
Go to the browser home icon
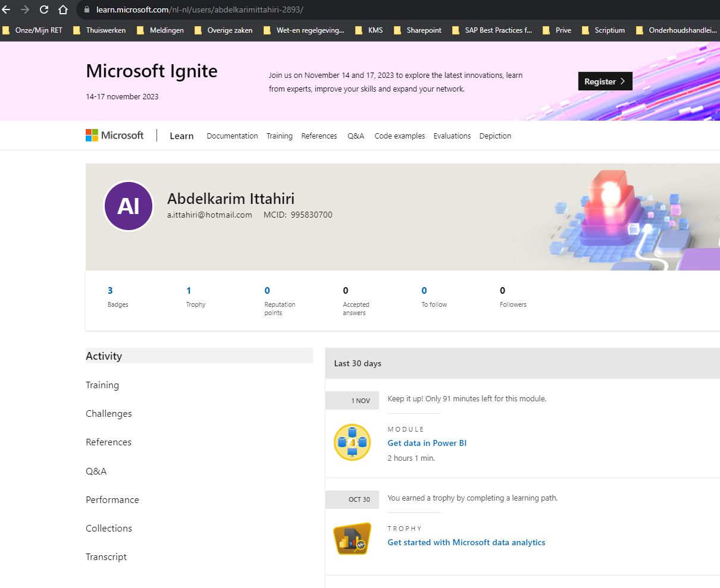[x=63, y=10]
